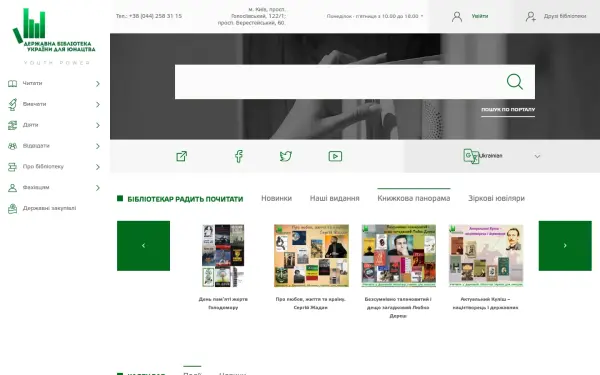The image size is (600, 375).
Task: Click the Актуальний Куліш caption text
Action: pos(486,303)
